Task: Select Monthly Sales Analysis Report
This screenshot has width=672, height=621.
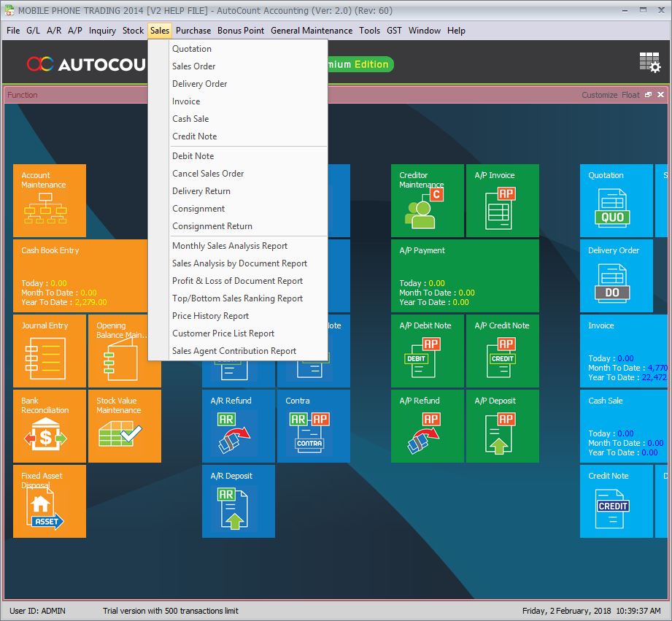Action: coord(230,246)
